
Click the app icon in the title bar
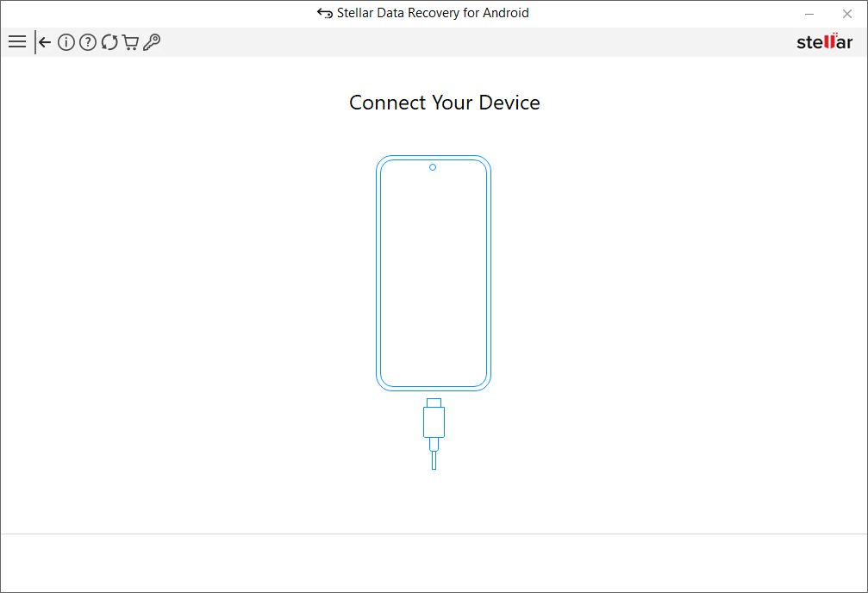(x=325, y=14)
